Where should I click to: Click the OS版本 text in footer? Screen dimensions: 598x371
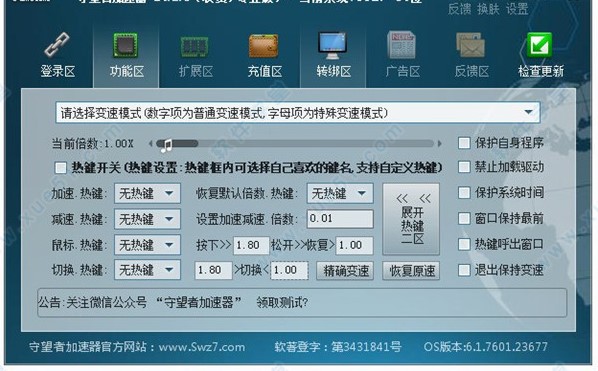(x=485, y=347)
